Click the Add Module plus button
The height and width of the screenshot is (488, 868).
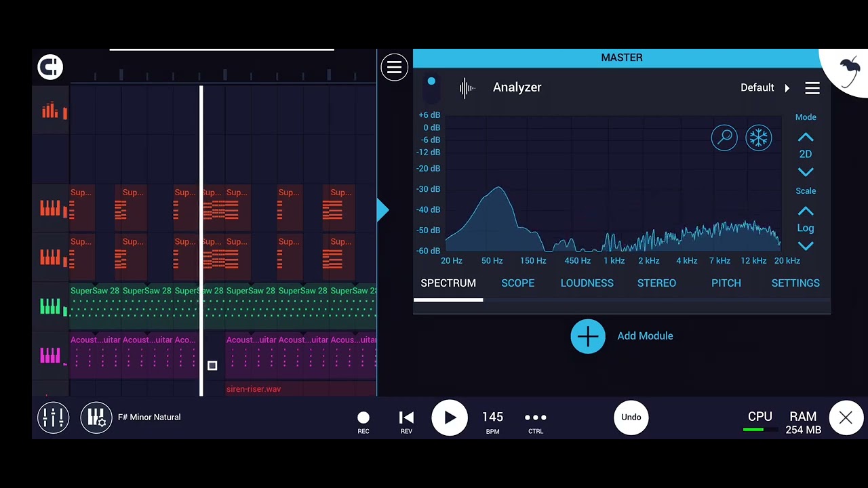tap(588, 336)
